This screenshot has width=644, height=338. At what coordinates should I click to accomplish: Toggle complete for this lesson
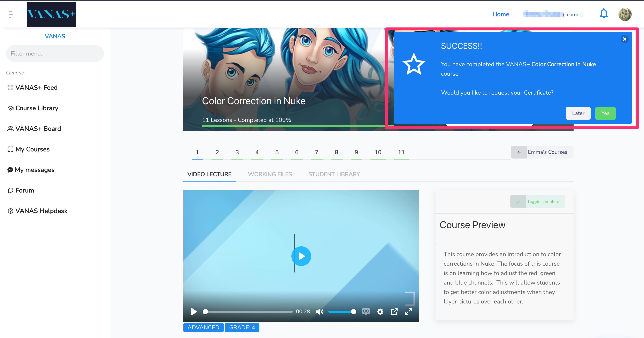pos(537,201)
